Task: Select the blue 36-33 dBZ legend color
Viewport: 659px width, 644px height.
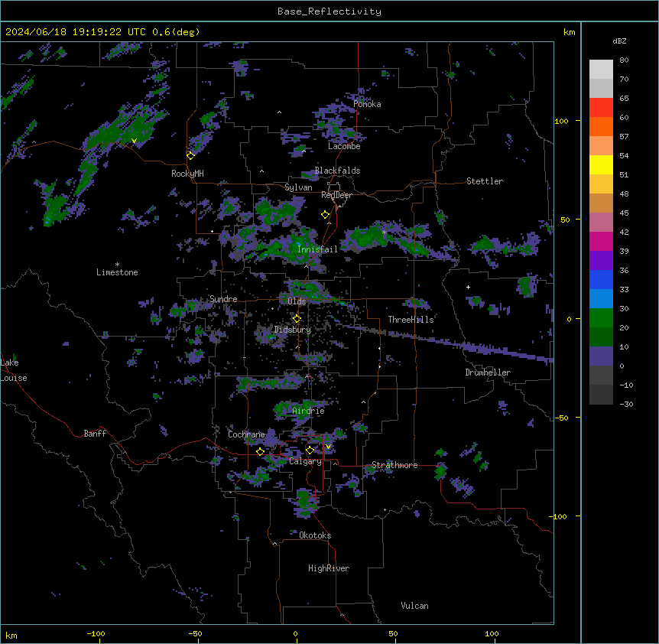Action: (601, 280)
